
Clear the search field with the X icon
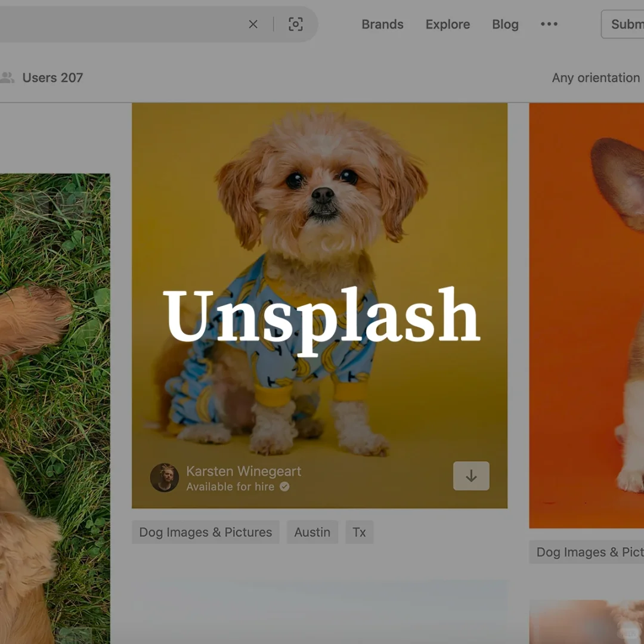253,24
